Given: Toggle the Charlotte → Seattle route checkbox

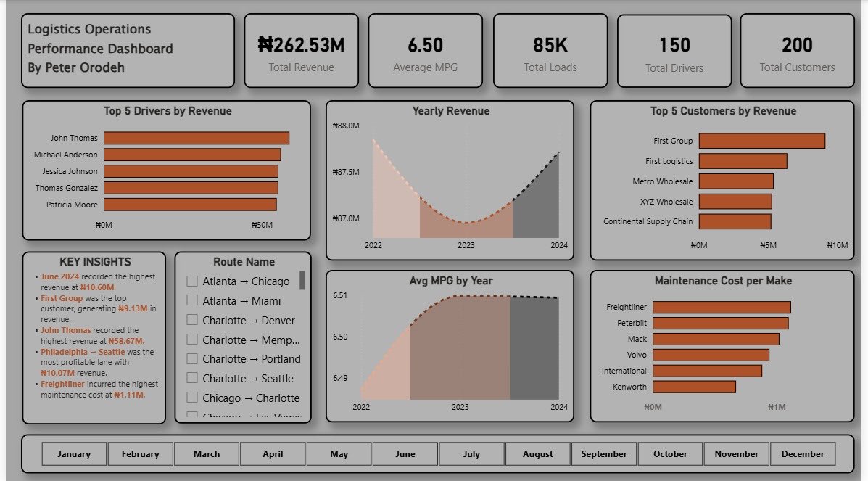Looking at the screenshot, I should [x=192, y=378].
